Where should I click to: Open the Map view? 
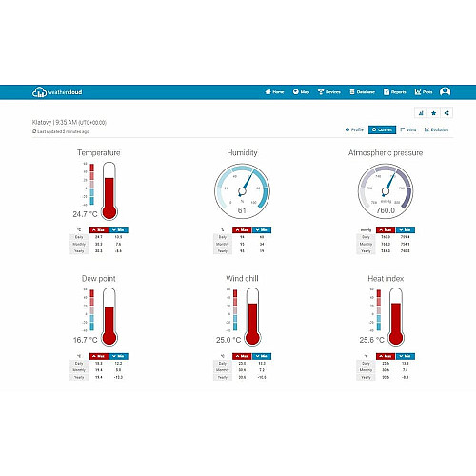tap(301, 92)
